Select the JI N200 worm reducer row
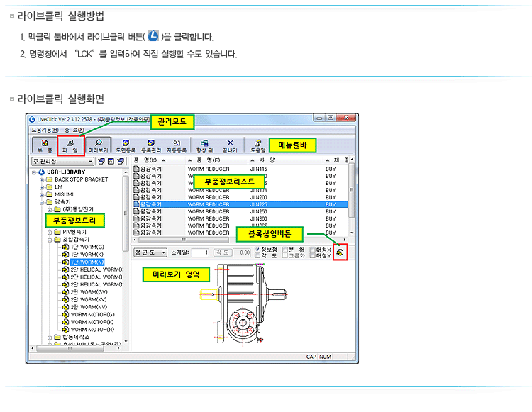 [x=240, y=197]
